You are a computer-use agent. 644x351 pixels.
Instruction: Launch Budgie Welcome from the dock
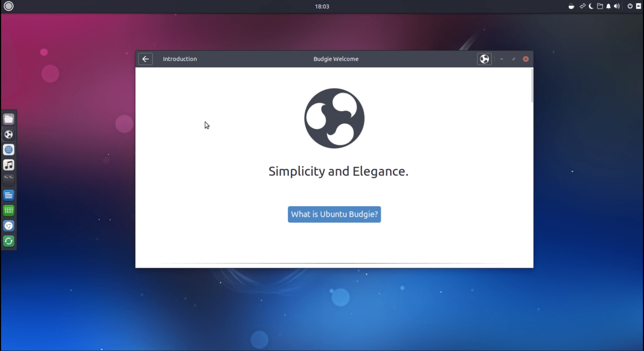[x=9, y=134]
